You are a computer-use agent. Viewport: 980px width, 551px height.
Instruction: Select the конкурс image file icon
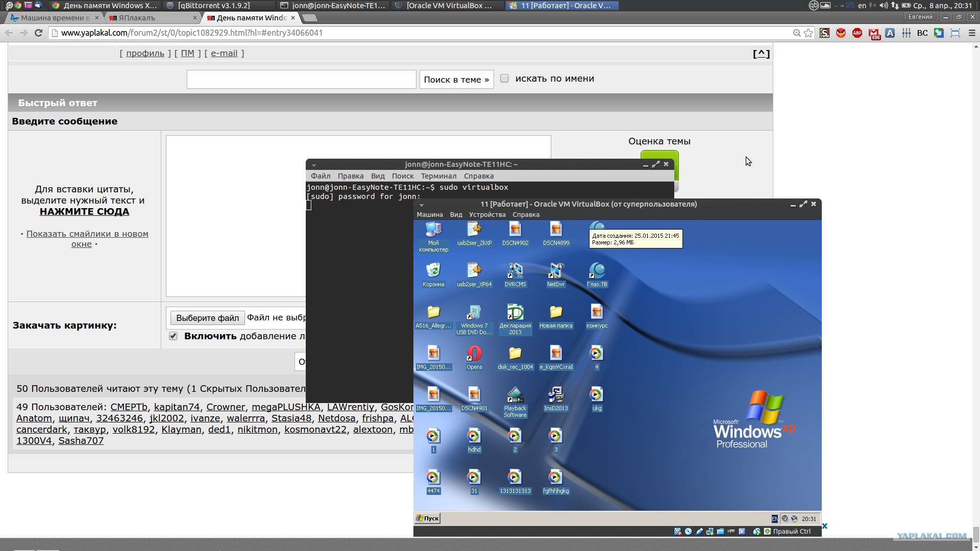click(597, 316)
